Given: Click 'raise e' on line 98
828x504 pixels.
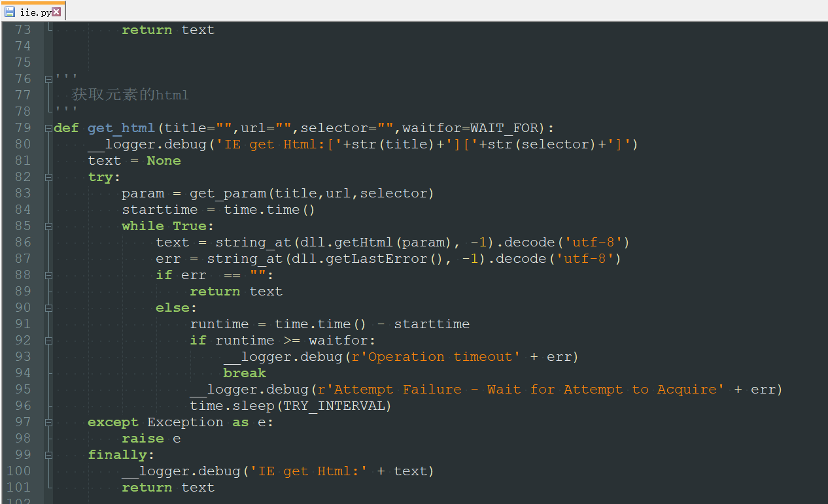Looking at the screenshot, I should tap(151, 439).
